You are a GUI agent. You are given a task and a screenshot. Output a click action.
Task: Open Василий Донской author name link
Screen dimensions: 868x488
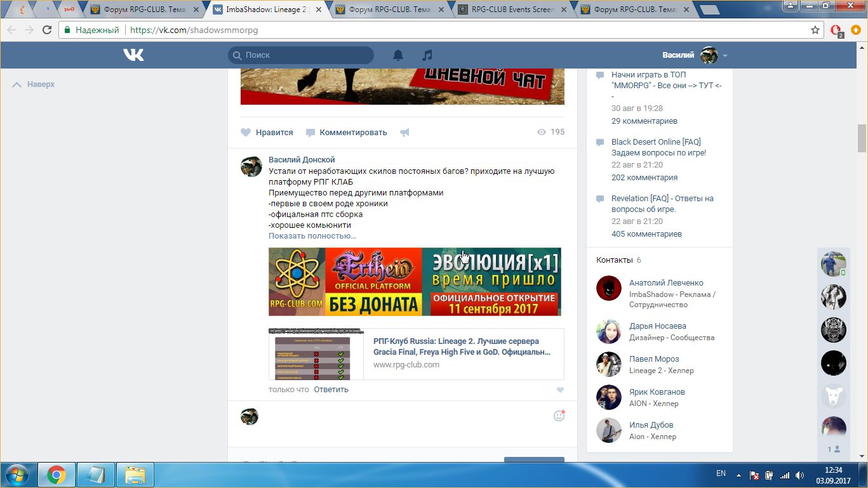(x=302, y=160)
